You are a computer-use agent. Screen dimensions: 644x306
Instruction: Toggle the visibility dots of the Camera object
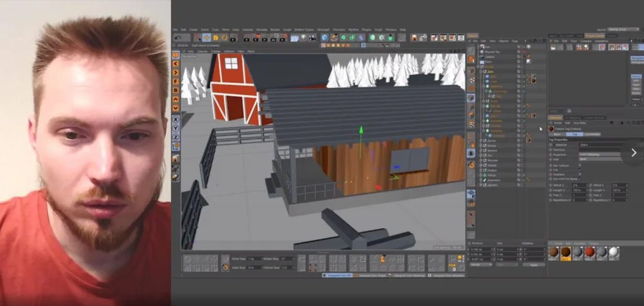521,57
